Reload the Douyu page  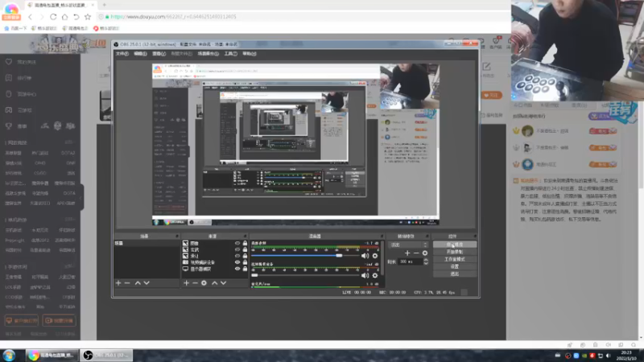[x=53, y=17]
